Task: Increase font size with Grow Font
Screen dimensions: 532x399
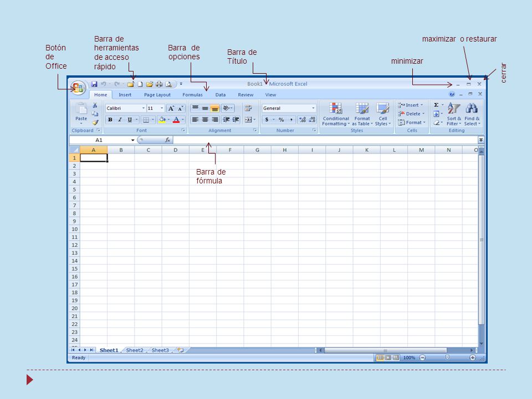Action: point(171,108)
